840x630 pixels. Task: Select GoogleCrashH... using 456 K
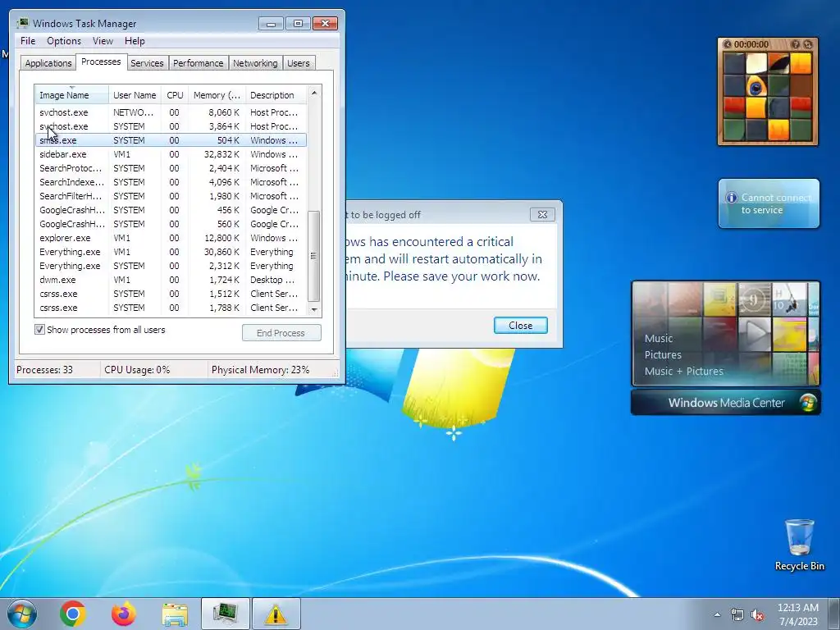(171, 210)
